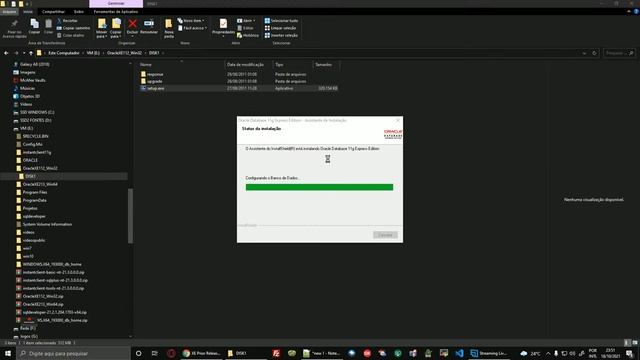Click Limpar seleção
The image size is (640, 360).
280,28
